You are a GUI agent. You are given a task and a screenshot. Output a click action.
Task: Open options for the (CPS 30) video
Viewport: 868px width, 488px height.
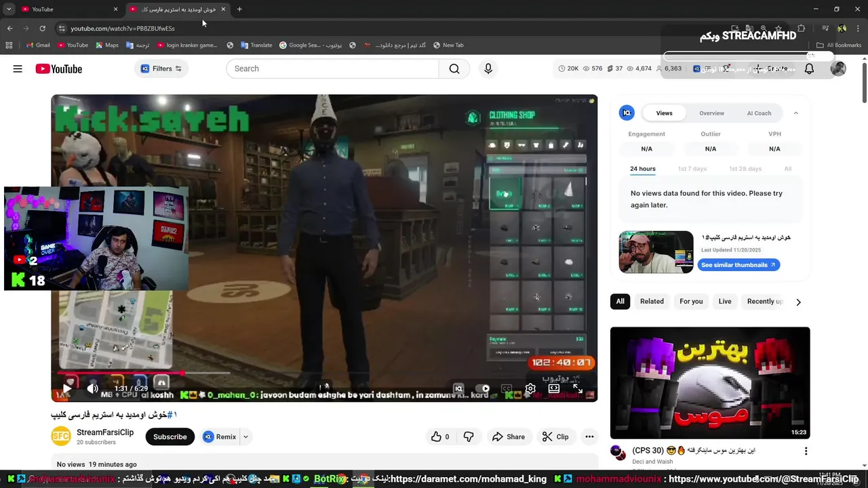pyautogui.click(x=806, y=451)
